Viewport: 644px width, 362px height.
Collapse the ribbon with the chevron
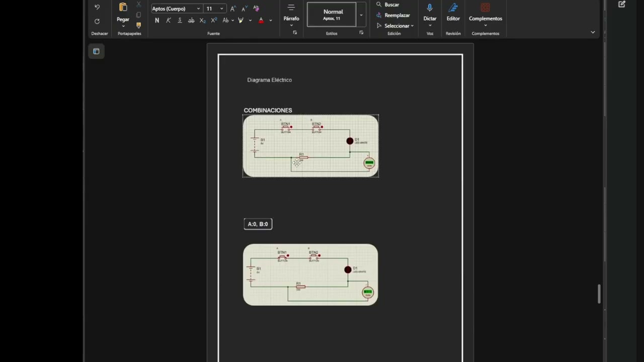coord(593,32)
